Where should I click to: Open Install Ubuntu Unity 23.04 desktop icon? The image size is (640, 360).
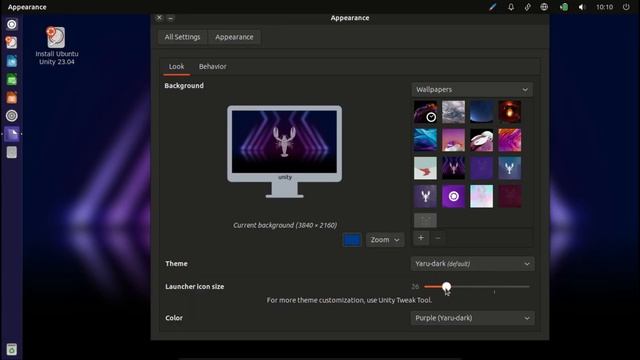[56, 46]
